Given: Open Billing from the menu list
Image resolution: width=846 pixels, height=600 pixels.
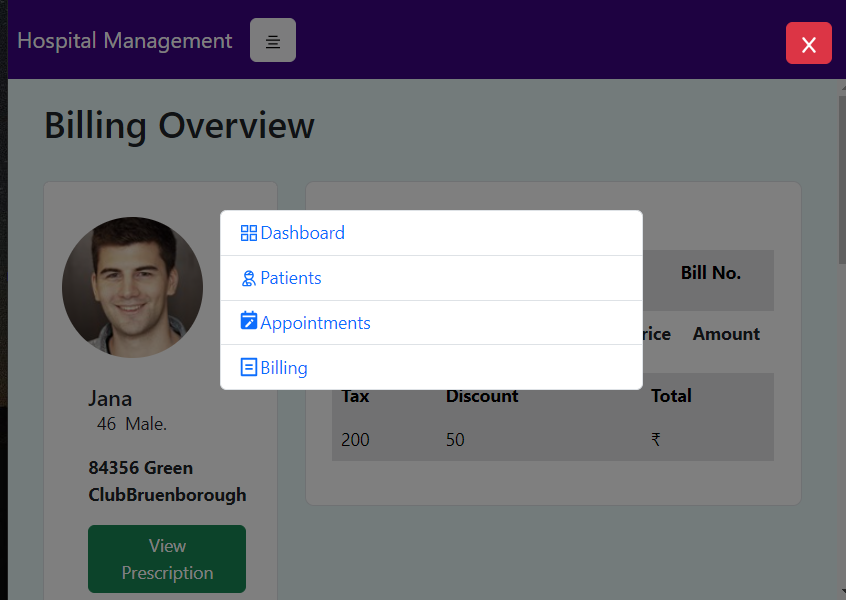Looking at the screenshot, I should pyautogui.click(x=284, y=367).
